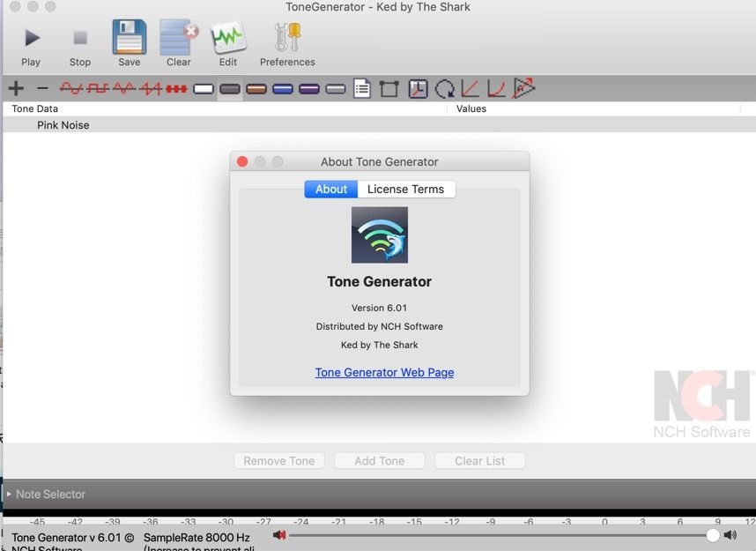Select the square wave tone icon
The image size is (756, 551).
(98, 88)
